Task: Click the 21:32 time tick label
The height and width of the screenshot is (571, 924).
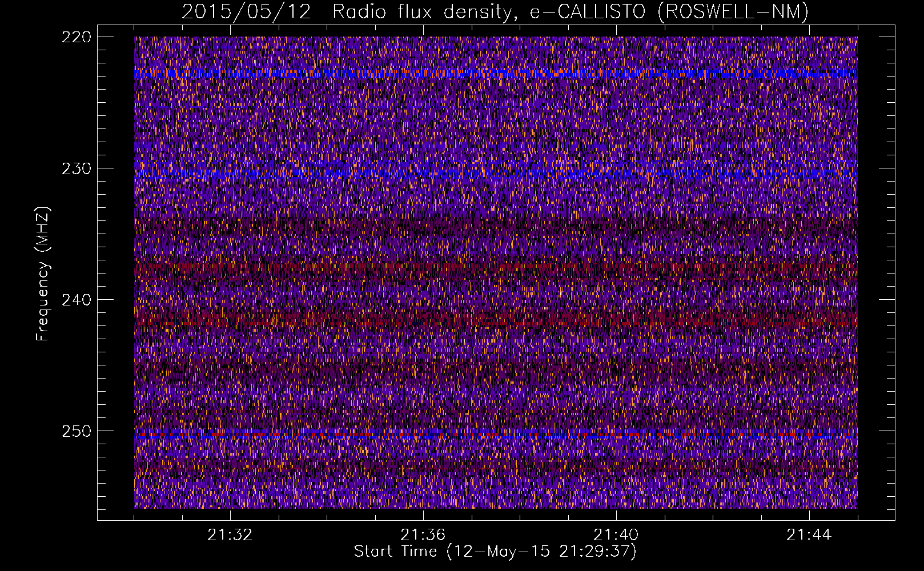Action: coord(230,535)
